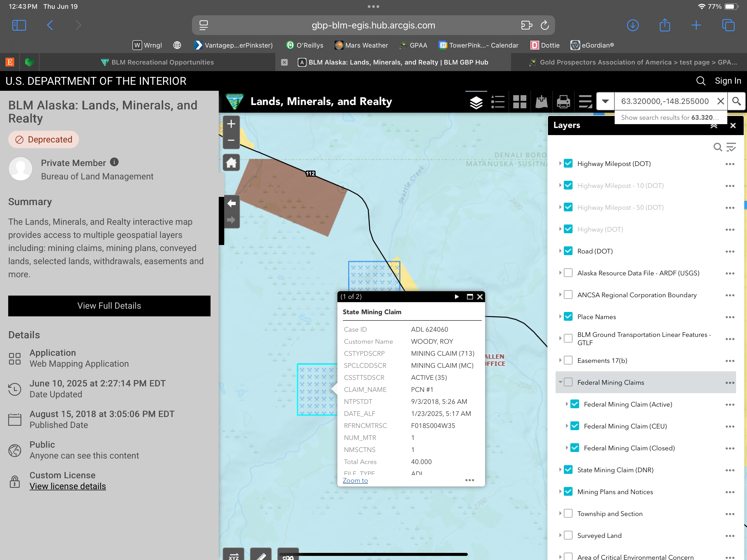Enable the Township and Section layer
This screenshot has height=560, width=747.
coord(568,514)
